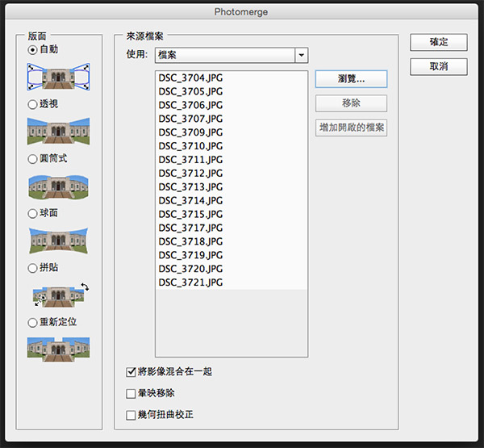Select the 球面 radio option
The width and height of the screenshot is (484, 448).
point(32,214)
